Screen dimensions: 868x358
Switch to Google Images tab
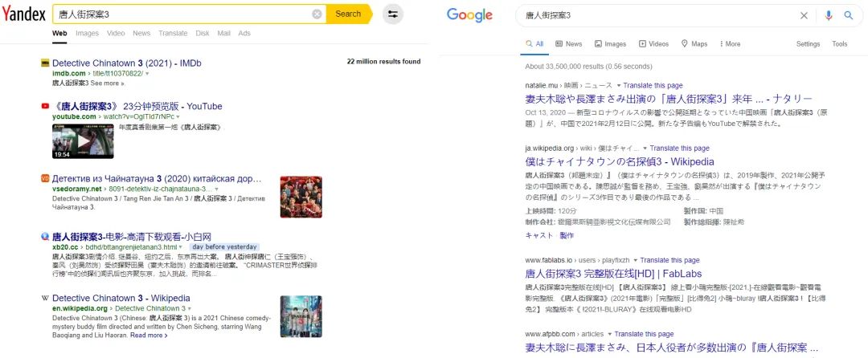[610, 44]
